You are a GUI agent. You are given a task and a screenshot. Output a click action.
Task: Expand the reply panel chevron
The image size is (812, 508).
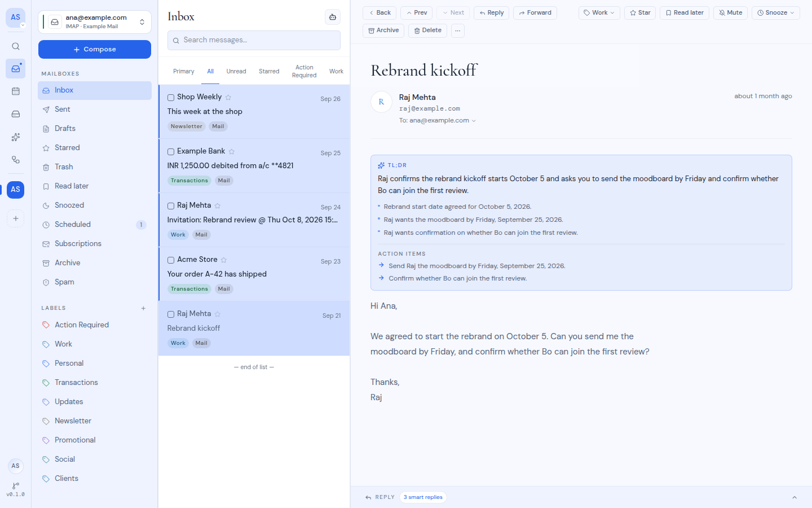click(795, 497)
